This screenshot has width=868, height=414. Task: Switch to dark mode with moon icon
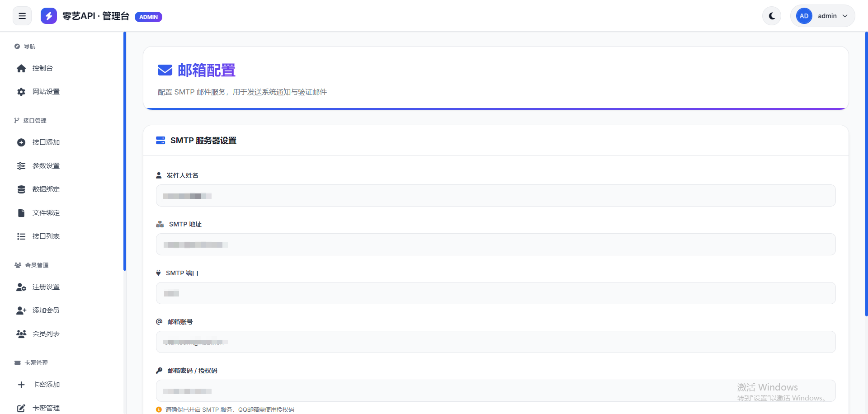[x=772, y=16]
